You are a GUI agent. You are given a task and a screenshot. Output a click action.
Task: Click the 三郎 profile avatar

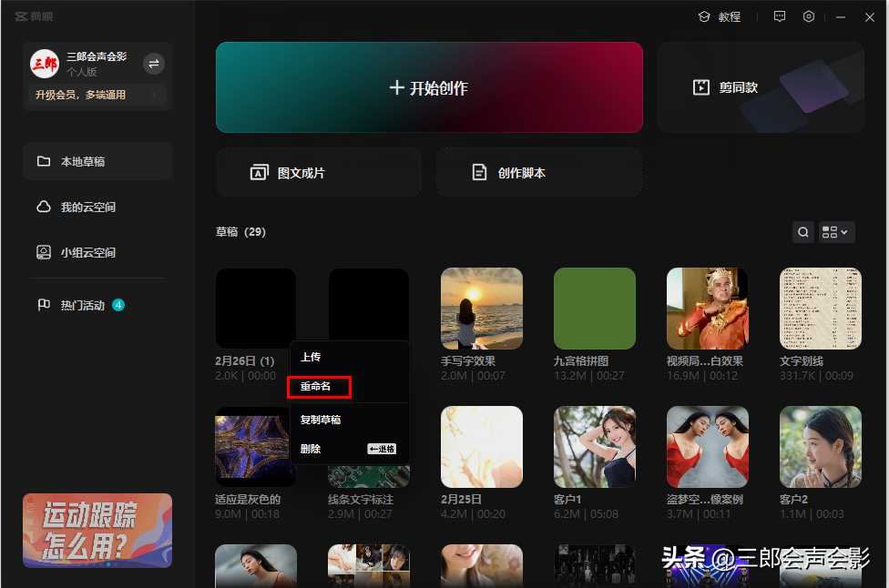pos(45,64)
